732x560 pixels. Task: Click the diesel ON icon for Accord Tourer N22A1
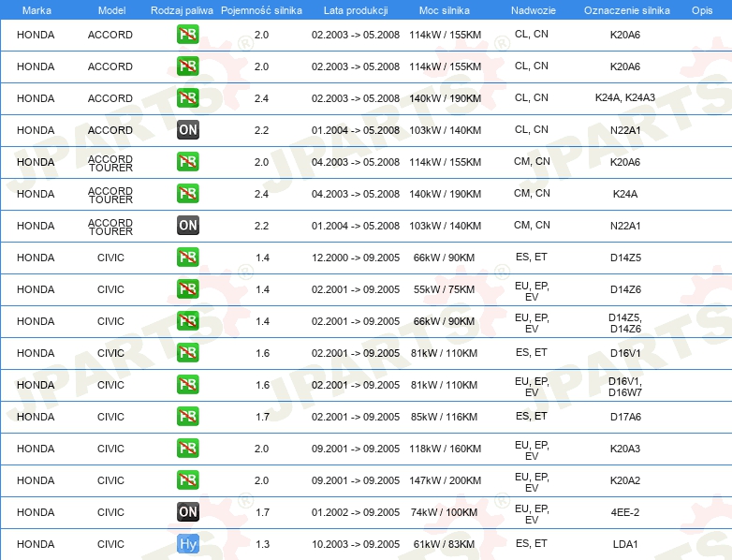tap(187, 225)
